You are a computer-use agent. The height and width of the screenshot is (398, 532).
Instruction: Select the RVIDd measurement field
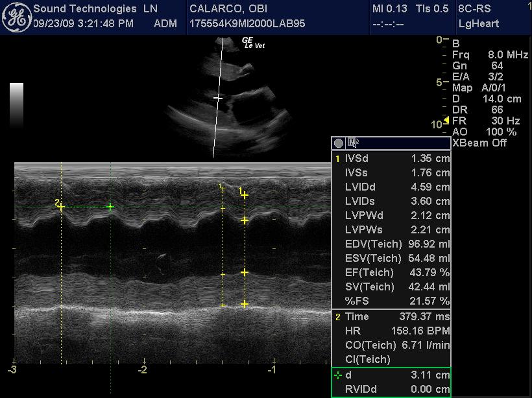(x=391, y=390)
